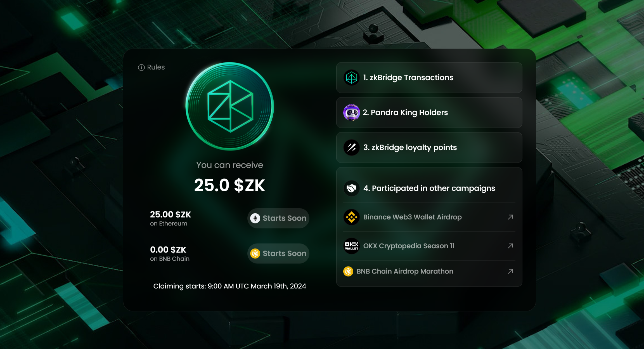Click the OKX Wallet logo icon
Image resolution: width=644 pixels, height=349 pixels.
tap(351, 246)
